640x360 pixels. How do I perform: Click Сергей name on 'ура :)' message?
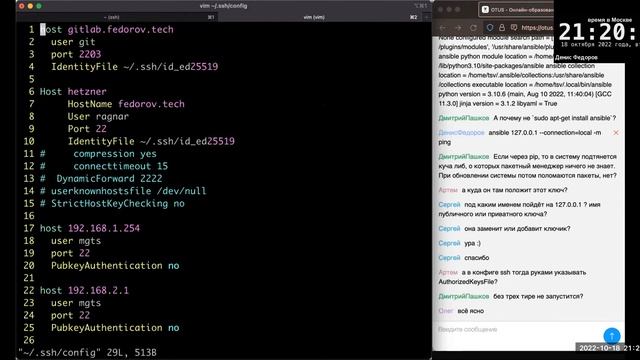[449, 243]
